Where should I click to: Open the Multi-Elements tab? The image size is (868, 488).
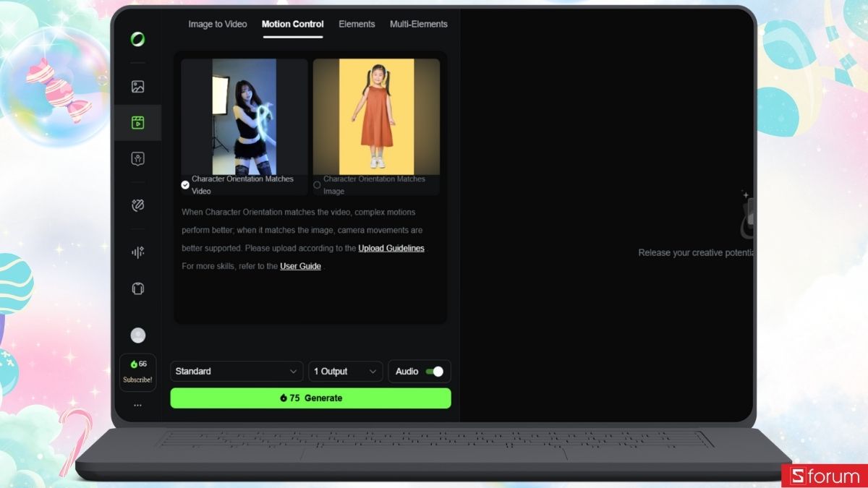click(x=418, y=24)
